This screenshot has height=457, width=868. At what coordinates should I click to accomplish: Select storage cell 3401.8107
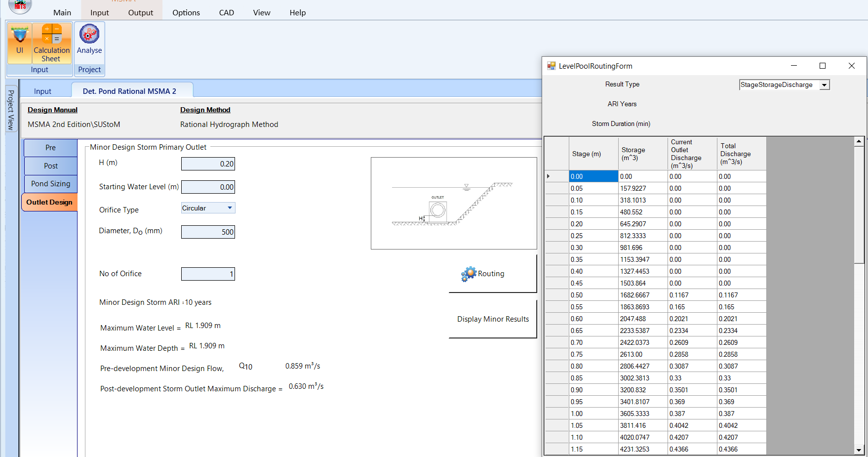[x=643, y=402]
